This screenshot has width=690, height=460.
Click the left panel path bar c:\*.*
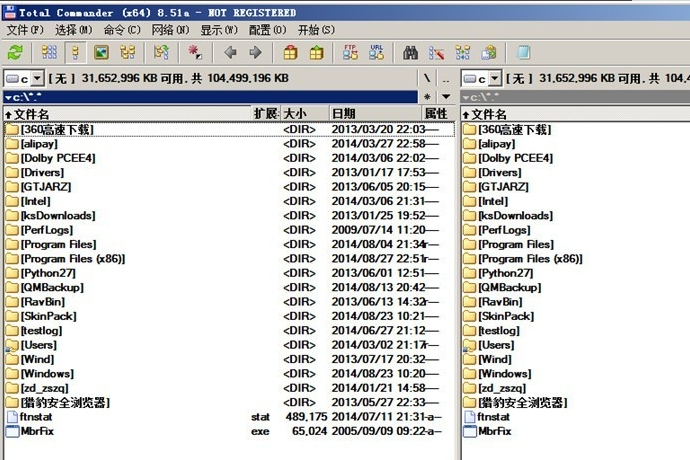click(211, 97)
